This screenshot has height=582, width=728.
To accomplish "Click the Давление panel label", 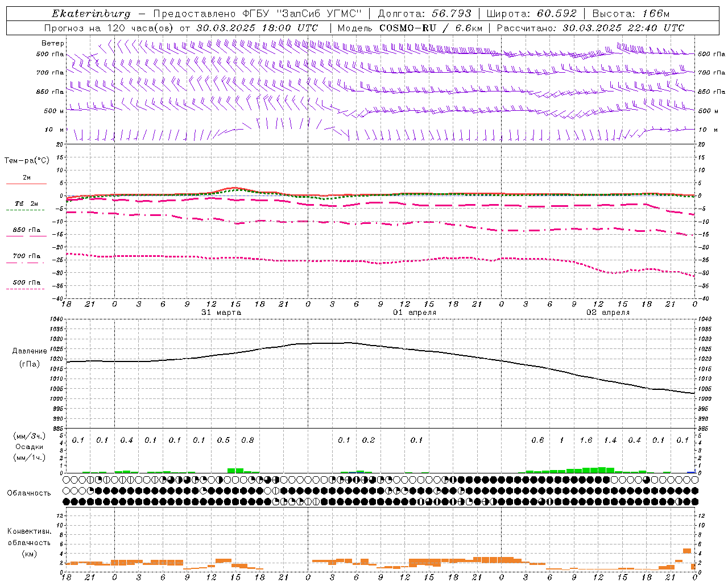I will (x=29, y=351).
